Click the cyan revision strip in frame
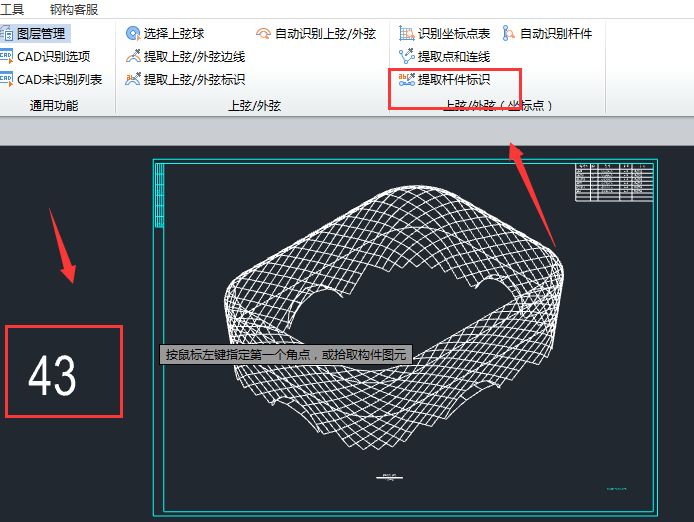 pyautogui.click(x=159, y=195)
